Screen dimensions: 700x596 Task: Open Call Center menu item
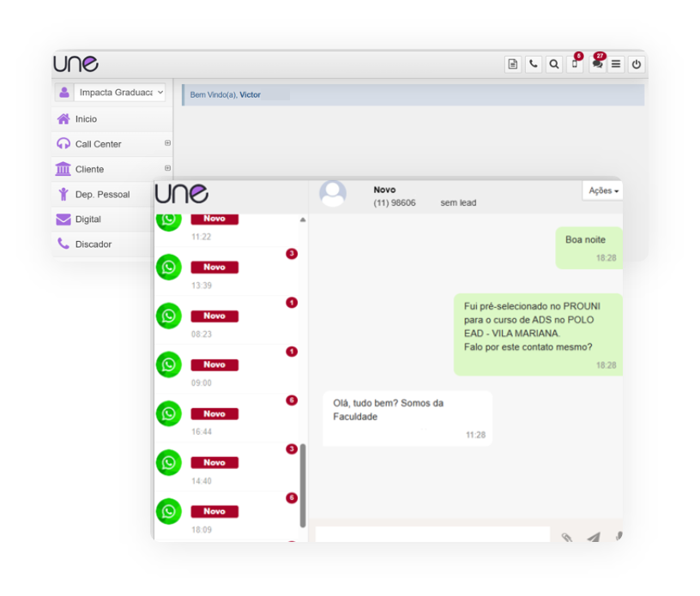112,144
